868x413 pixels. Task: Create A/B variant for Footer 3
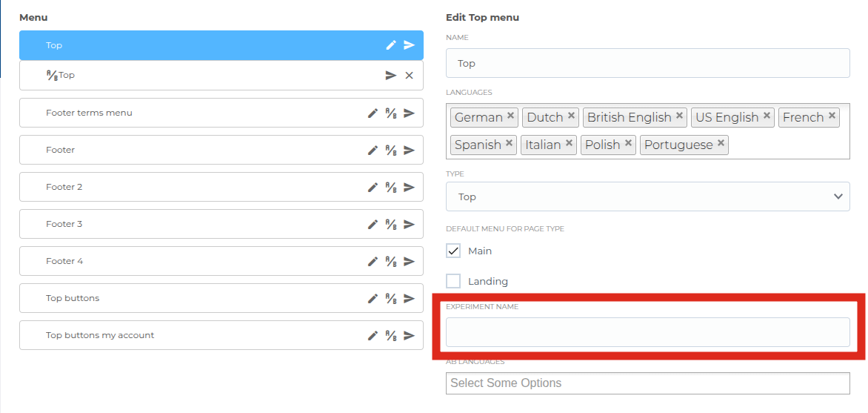pos(391,225)
